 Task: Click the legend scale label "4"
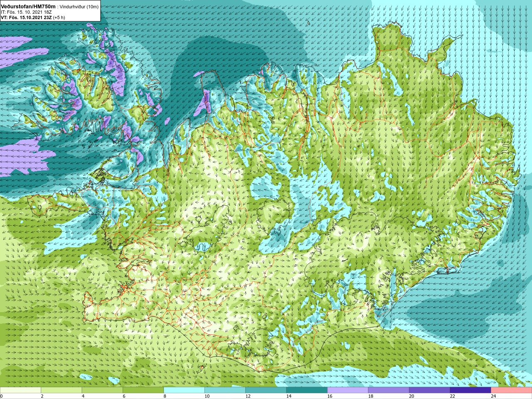tap(83, 397)
